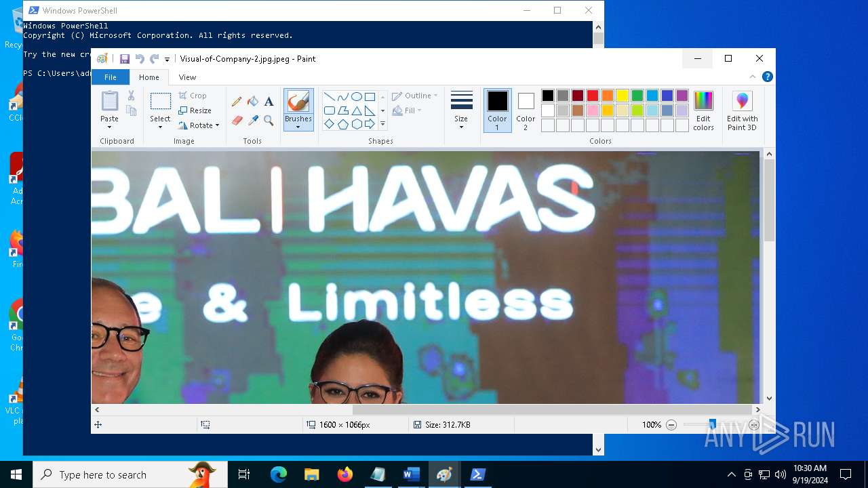Select the Color picker eyedropper tool
Image resolution: width=868 pixels, height=488 pixels.
click(x=253, y=121)
